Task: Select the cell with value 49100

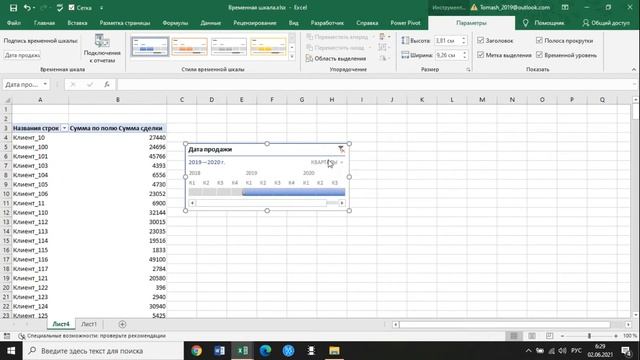Action: [118, 260]
